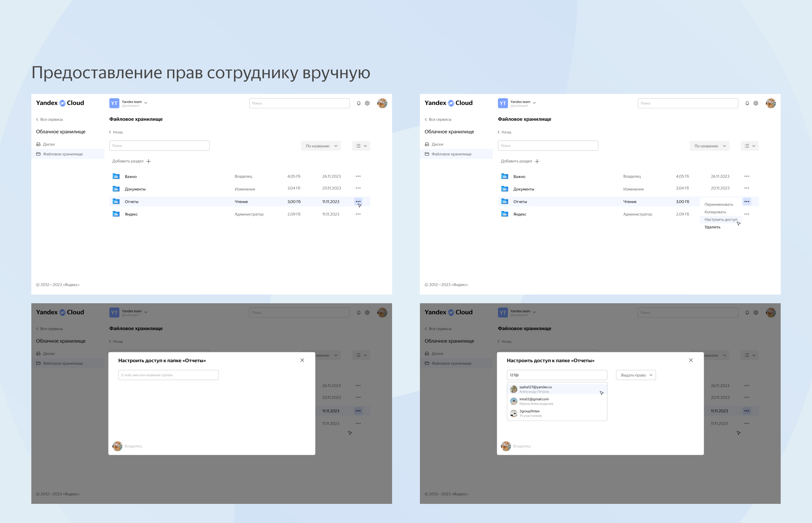Expand the "По названию" sort dropdown next to the context menu
The height and width of the screenshot is (523, 812).
(x=709, y=146)
